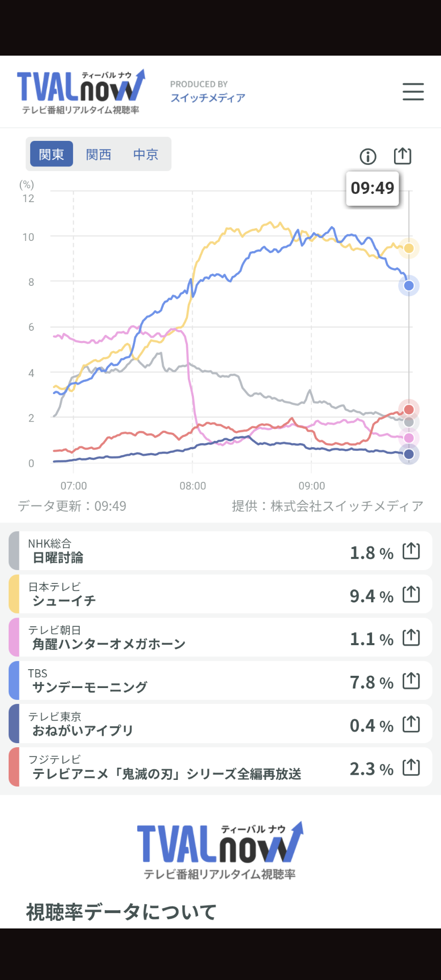Image resolution: width=441 pixels, height=980 pixels.
Task: Switch to the 関西 region tab
Action: [99, 154]
